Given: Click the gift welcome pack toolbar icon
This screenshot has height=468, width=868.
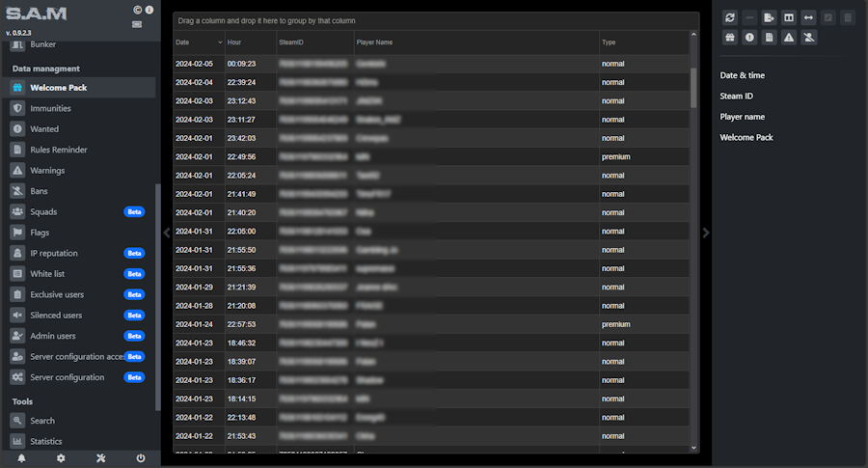Looking at the screenshot, I should coord(730,38).
